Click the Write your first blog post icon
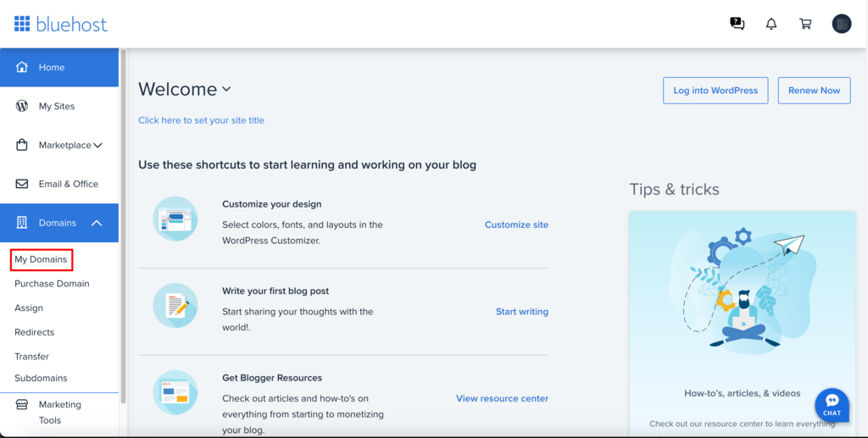 [175, 305]
